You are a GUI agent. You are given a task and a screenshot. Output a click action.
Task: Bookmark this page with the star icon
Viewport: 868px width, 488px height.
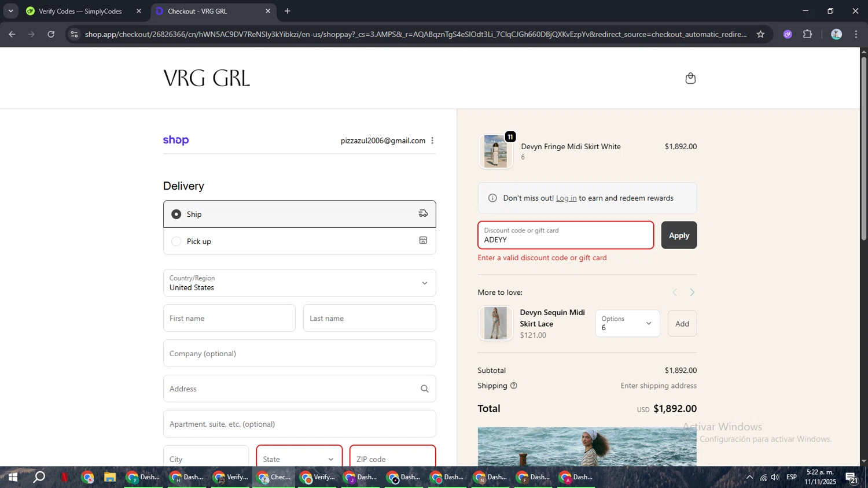pyautogui.click(x=760, y=34)
